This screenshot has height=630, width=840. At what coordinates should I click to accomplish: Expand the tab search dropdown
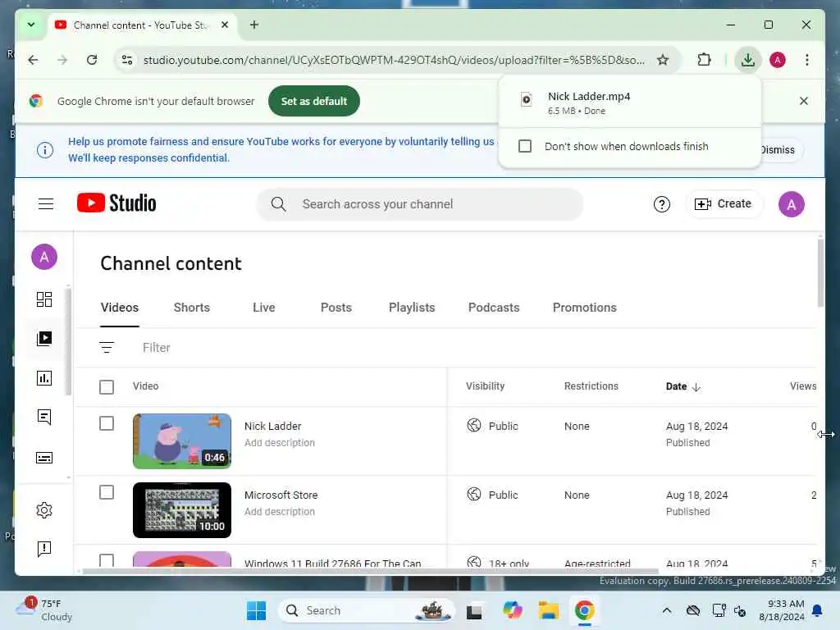coord(31,25)
